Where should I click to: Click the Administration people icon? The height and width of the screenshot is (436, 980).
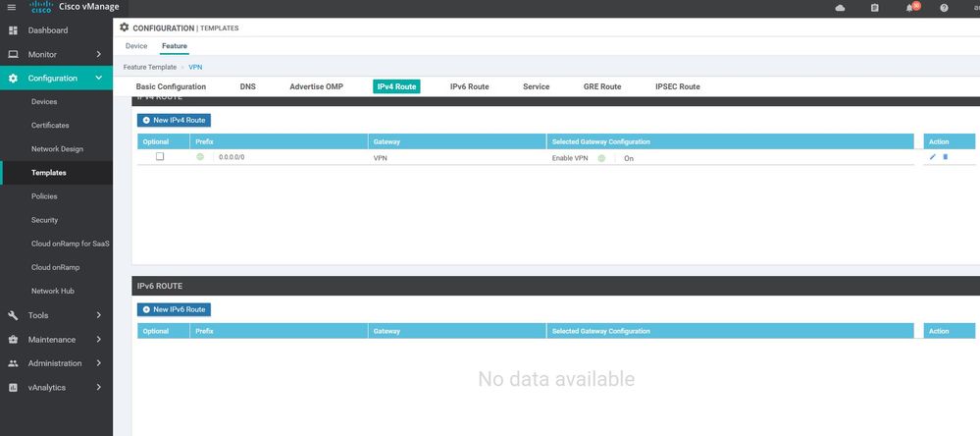click(x=13, y=363)
